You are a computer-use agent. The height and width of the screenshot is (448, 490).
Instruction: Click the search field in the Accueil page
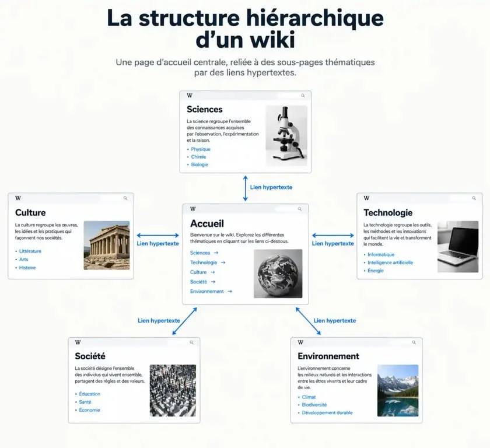289,209
